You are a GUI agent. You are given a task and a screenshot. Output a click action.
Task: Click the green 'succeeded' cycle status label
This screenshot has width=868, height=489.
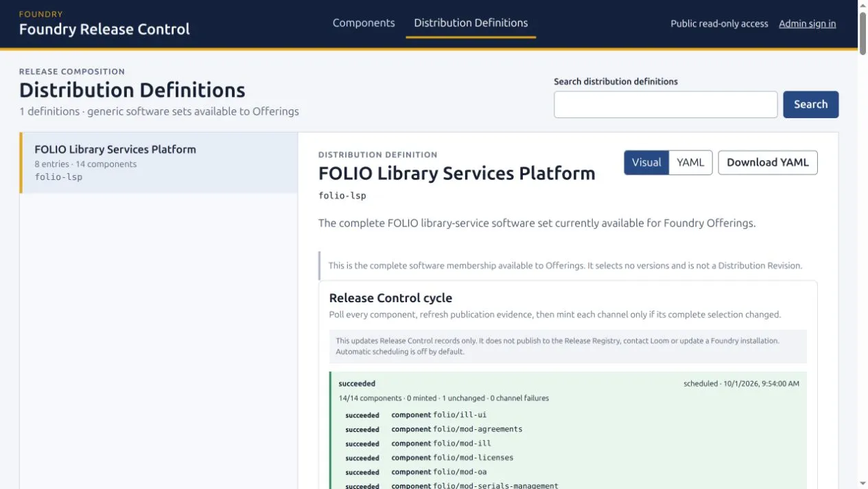357,383
